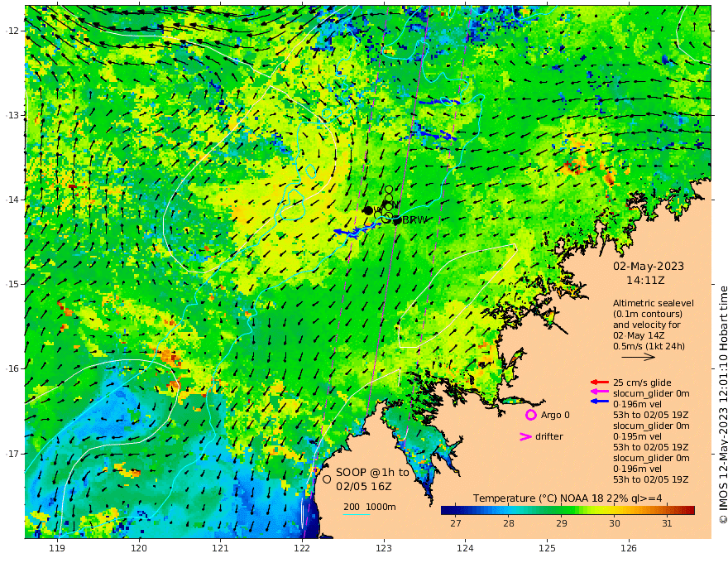Screen dimensions: 728x563
Task: Click the Temperature NOAA 18 colorbar title
Action: click(568, 498)
